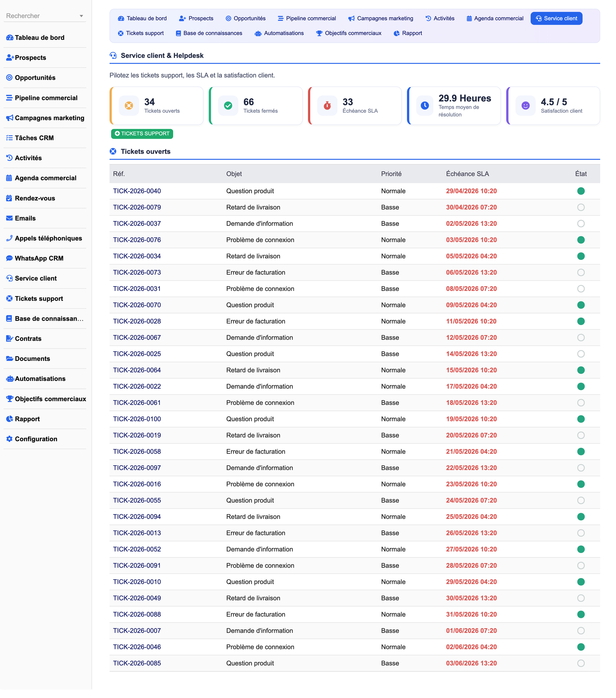Click the Prospects user-plus icon in sidebar
The image size is (616, 698).
tap(10, 58)
